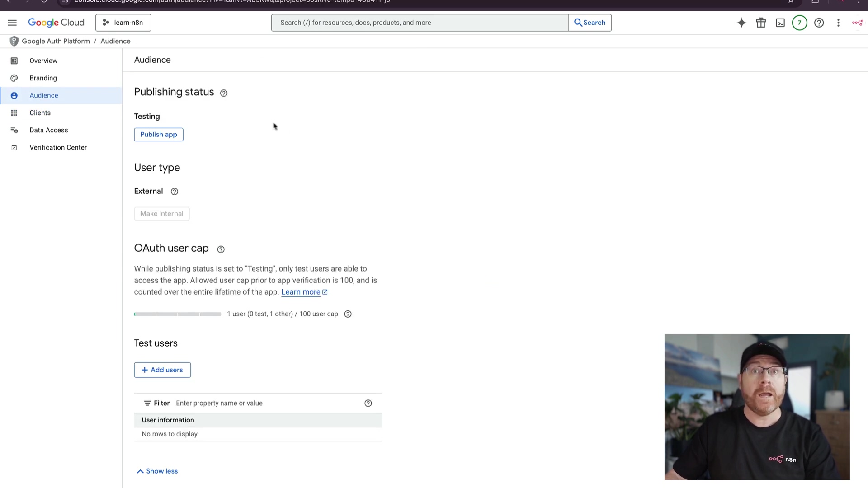
Task: Open the hamburger navigation menu
Action: 12,23
